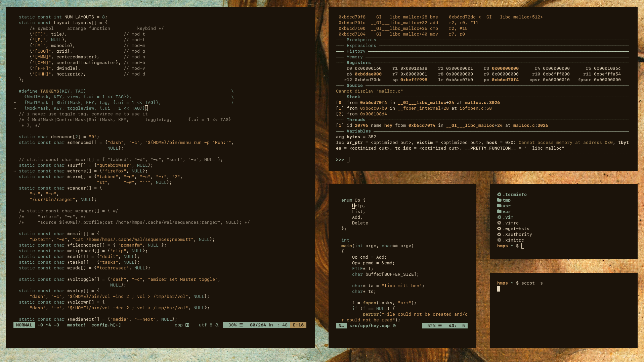The height and width of the screenshot is (362, 644).
Task: Click the NORMAL mode indicator in config.h statusline
Action: coord(24,325)
